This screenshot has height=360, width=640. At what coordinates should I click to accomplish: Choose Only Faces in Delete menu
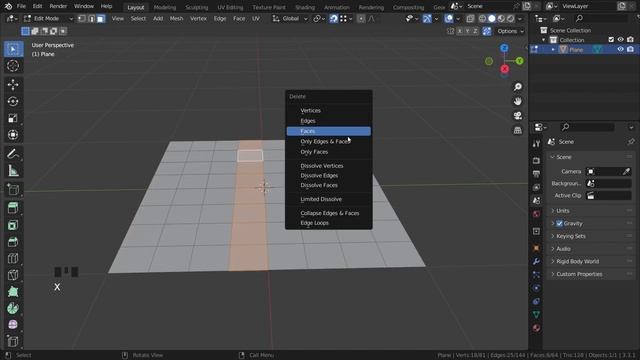click(x=329, y=152)
